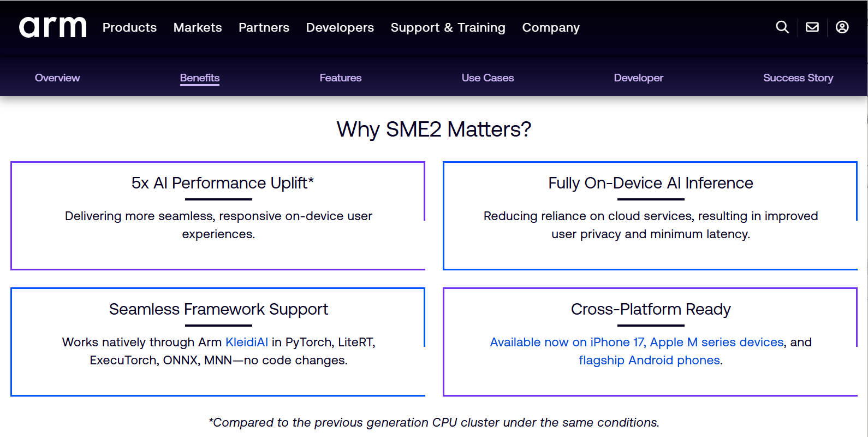
Task: Click the Arm logo
Action: pos(53,27)
